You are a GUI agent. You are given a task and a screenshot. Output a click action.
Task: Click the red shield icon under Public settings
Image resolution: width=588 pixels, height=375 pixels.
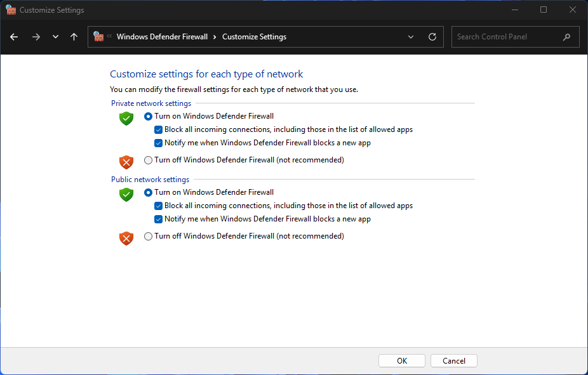[x=126, y=238]
